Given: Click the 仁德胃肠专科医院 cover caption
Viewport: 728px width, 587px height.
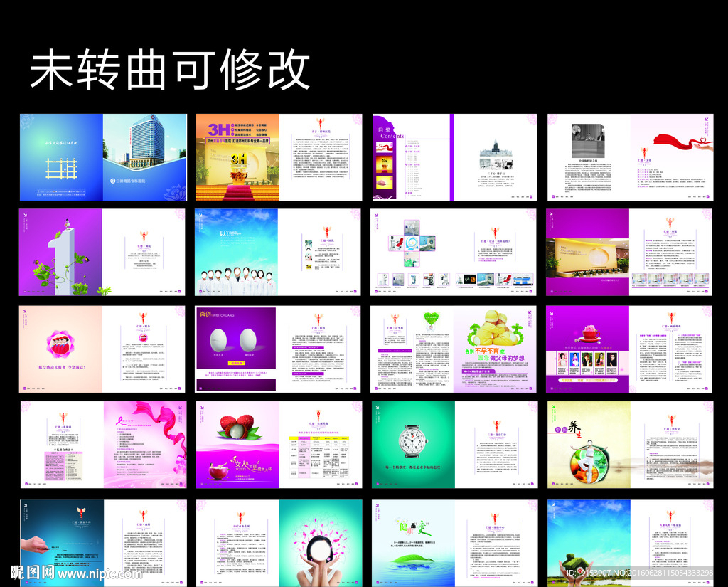Looking at the screenshot, I should pyautogui.click(x=128, y=181).
